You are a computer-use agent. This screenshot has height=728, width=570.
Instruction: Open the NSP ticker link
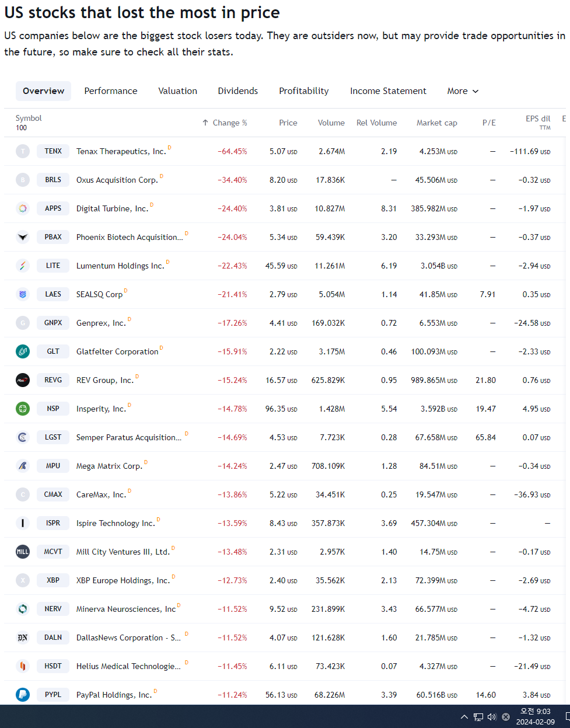(53, 409)
